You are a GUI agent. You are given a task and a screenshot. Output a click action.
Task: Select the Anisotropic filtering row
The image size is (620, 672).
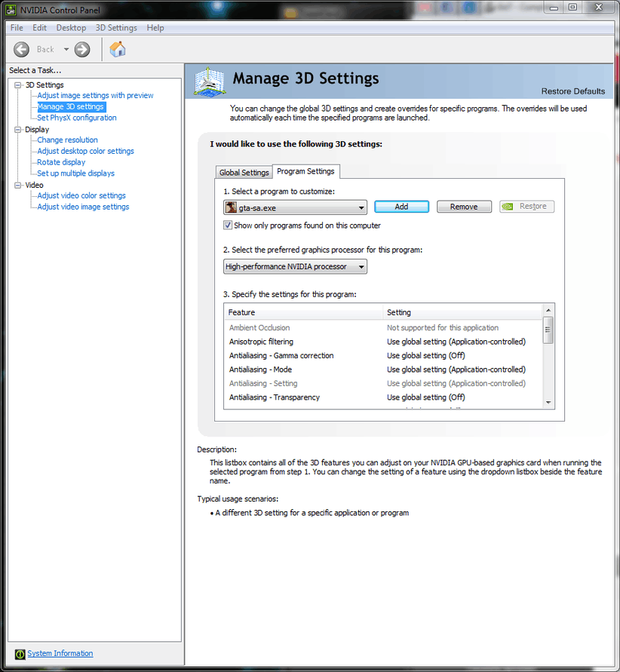[x=383, y=342]
